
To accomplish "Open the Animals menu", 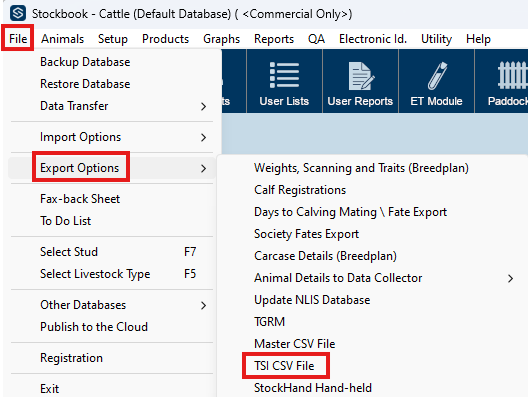I will click(62, 39).
